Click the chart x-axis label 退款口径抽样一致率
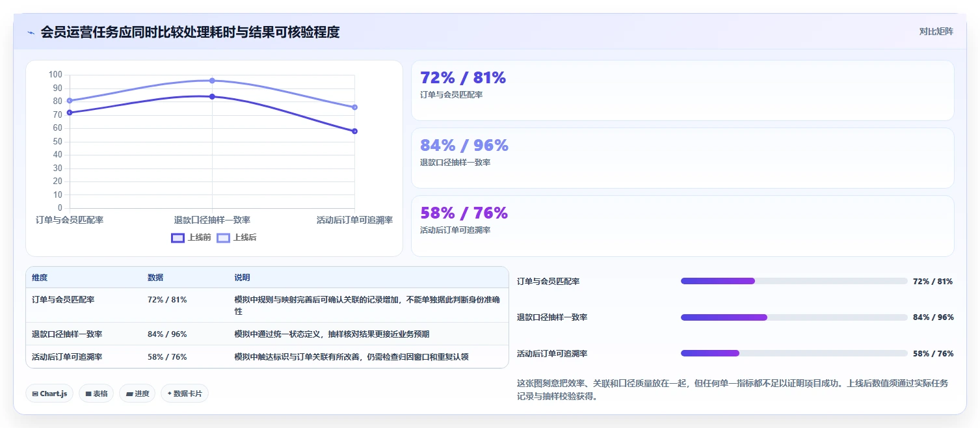 click(x=212, y=221)
